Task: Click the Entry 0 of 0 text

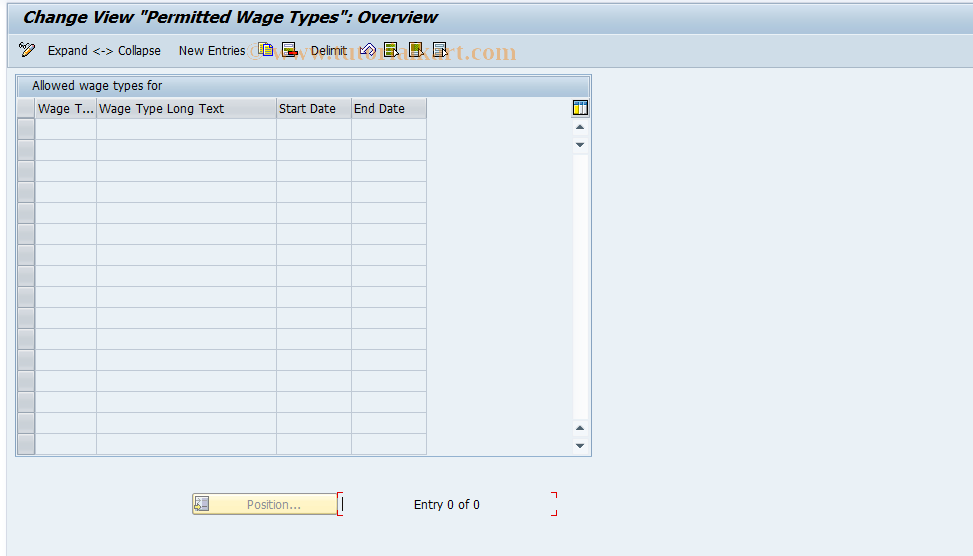Action: [447, 504]
